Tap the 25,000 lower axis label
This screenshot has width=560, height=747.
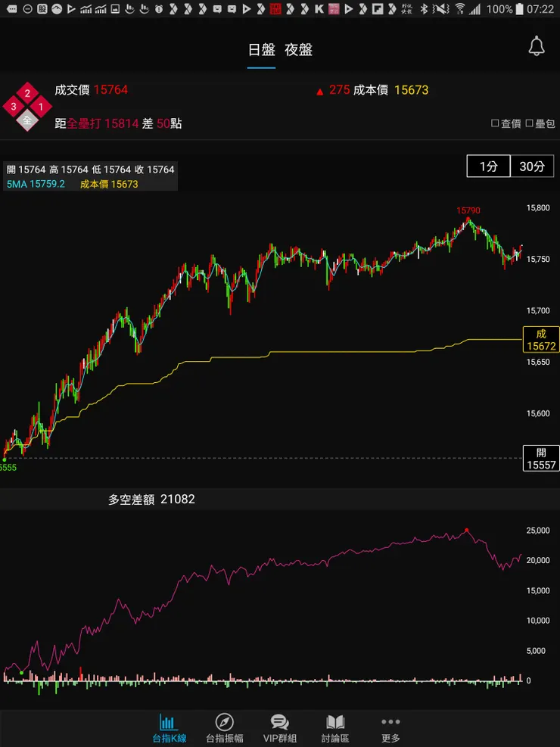(x=538, y=531)
